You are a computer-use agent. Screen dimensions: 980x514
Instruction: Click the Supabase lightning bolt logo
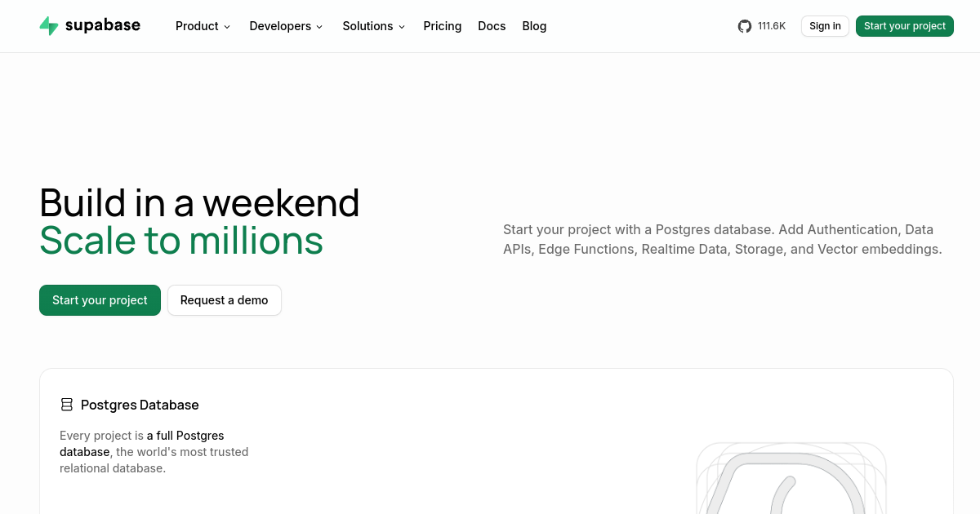[x=49, y=26]
